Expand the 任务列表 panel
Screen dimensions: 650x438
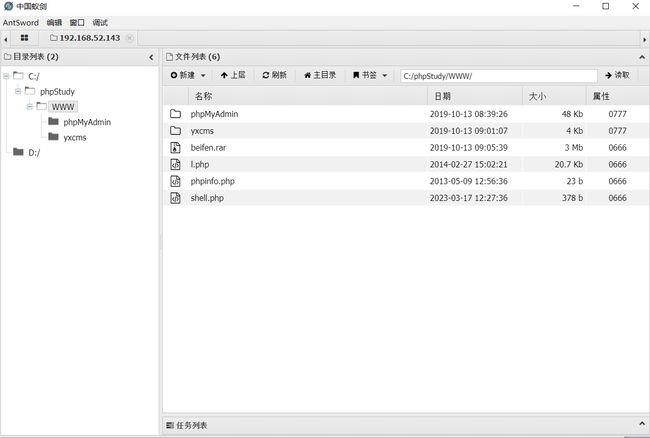tap(642, 424)
